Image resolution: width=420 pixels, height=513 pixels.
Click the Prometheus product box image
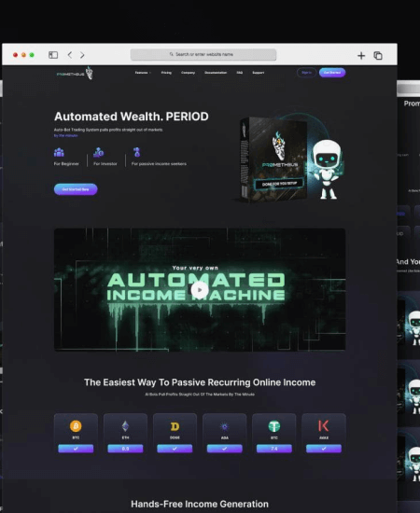273,159
